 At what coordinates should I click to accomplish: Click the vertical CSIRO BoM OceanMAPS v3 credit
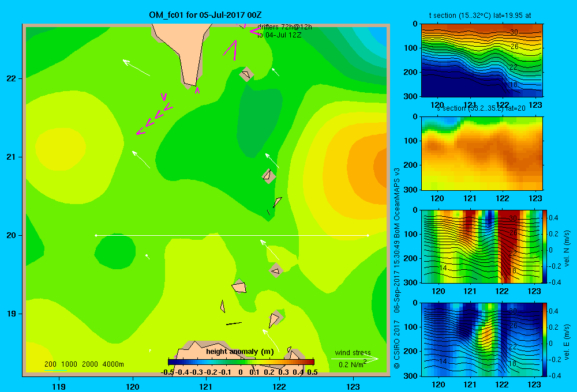(x=397, y=268)
